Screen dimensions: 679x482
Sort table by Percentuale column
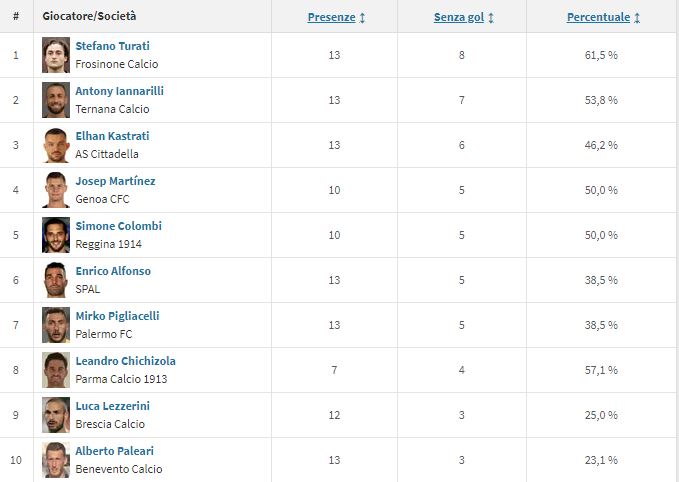[x=603, y=17]
